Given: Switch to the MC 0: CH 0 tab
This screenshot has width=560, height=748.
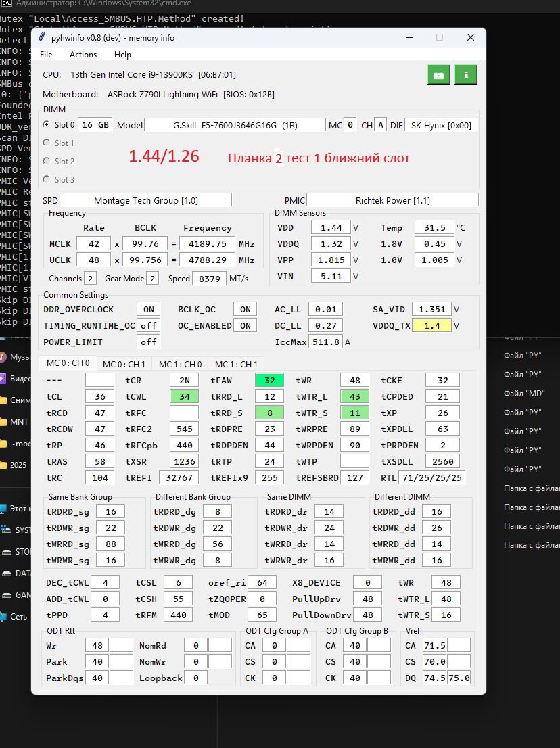Looking at the screenshot, I should [x=68, y=363].
